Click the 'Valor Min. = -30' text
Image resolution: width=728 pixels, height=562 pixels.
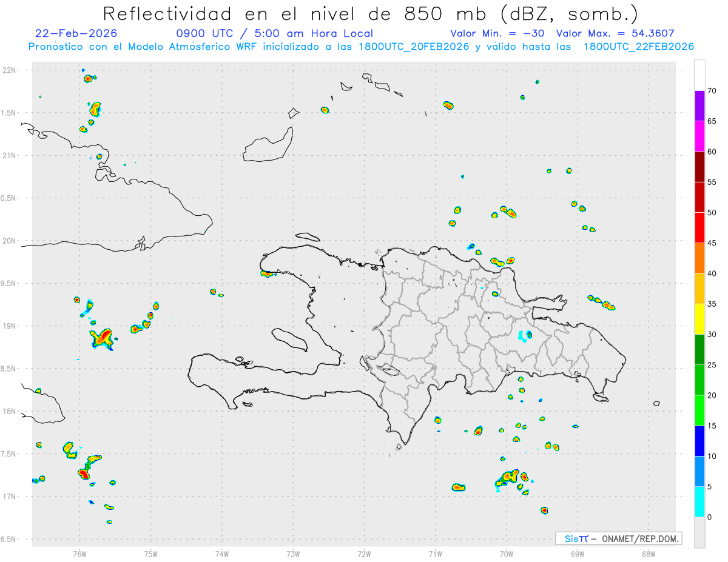click(x=497, y=33)
